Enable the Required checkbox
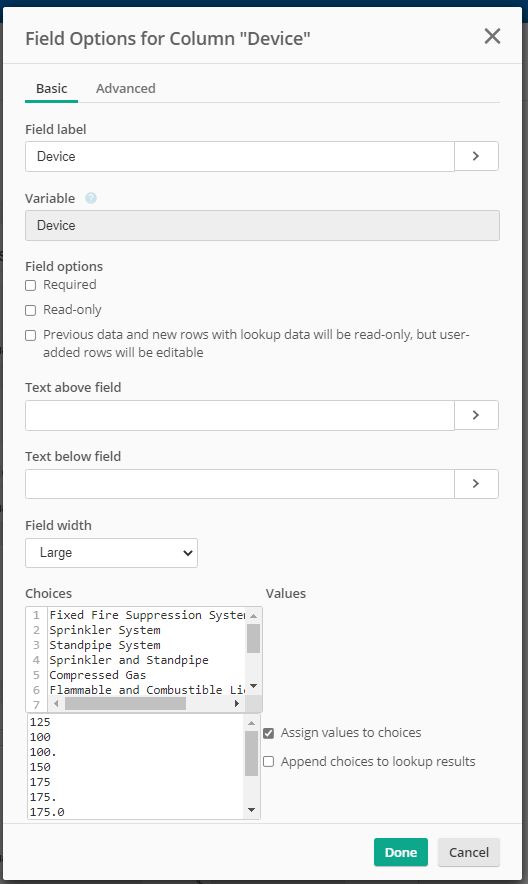 point(30,285)
